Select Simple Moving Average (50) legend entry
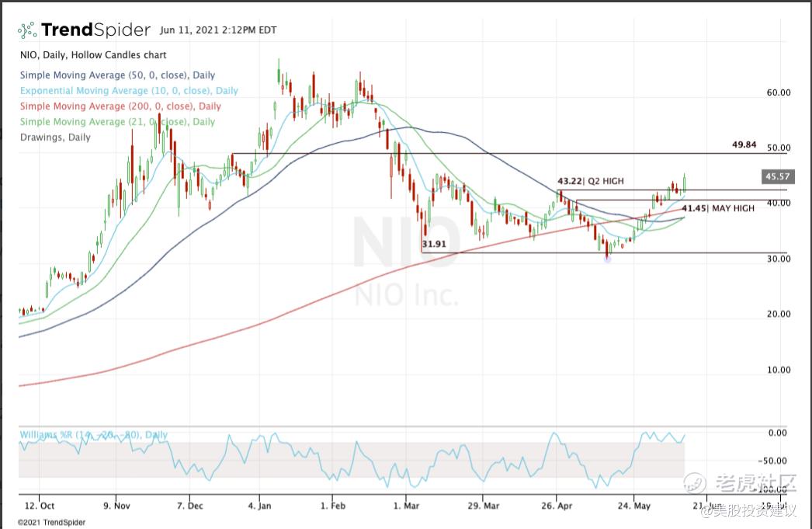 [x=117, y=75]
